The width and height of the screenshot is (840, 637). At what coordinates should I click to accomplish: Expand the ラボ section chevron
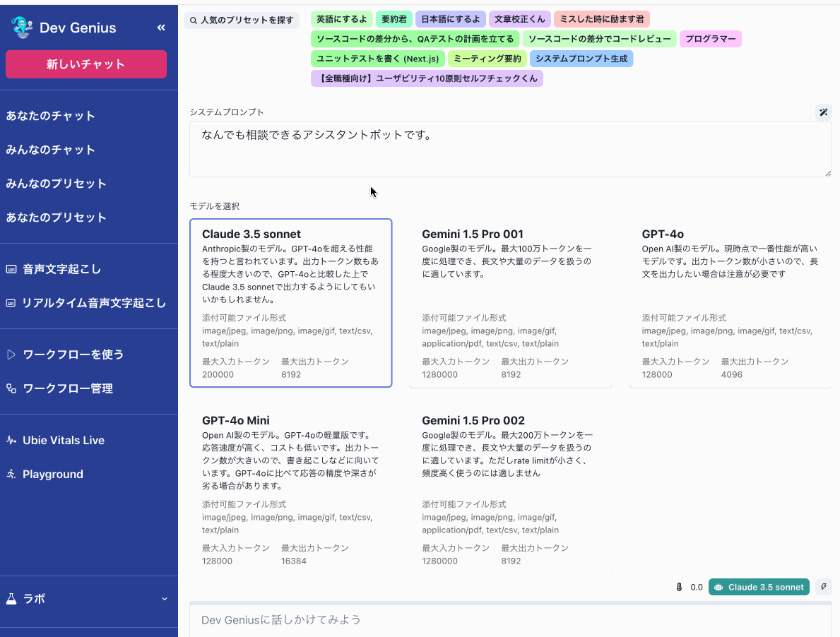[165, 599]
